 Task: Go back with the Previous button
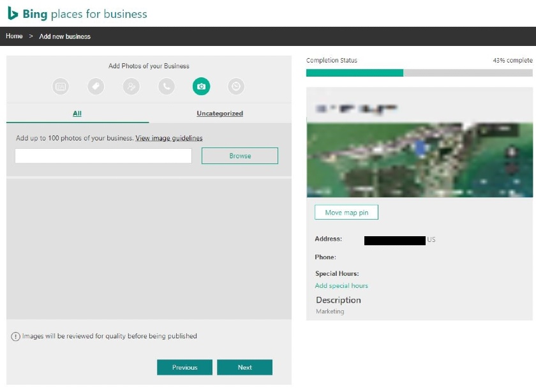184,367
